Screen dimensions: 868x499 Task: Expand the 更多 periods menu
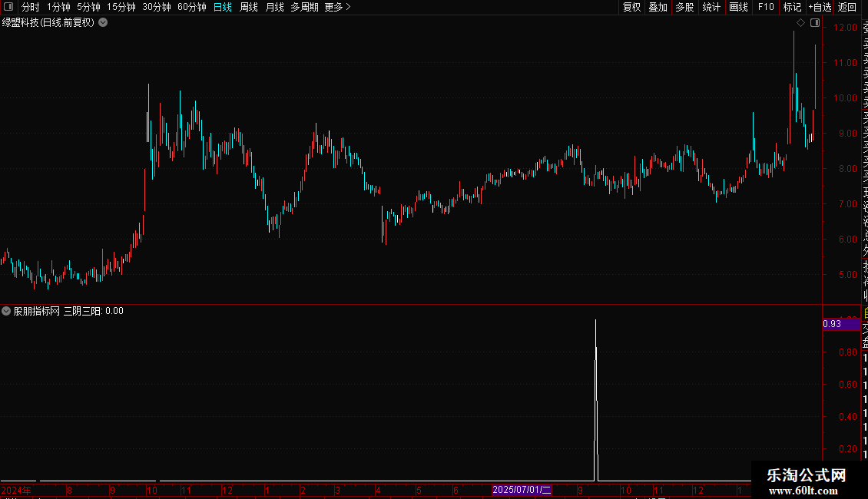tap(338, 7)
